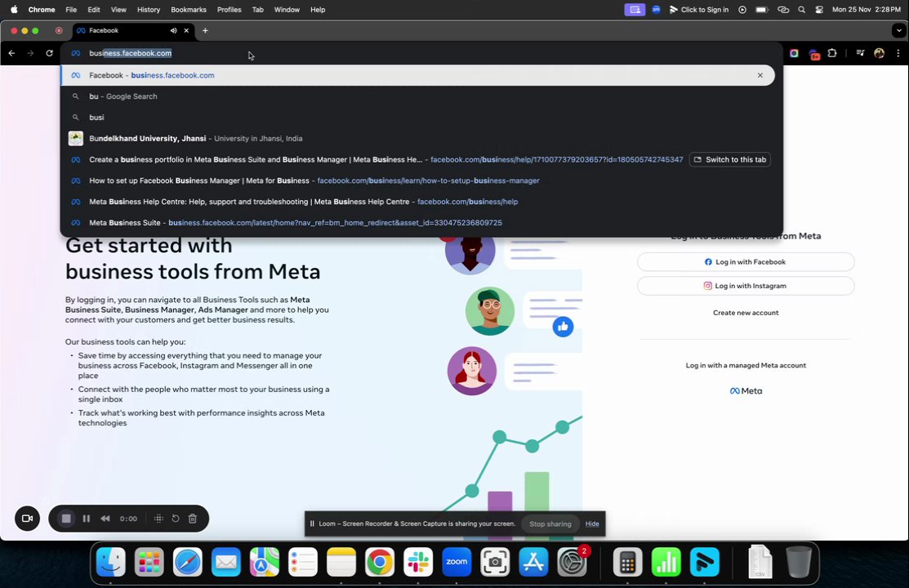
Task: Delete the Loom recording with the trash icon
Action: (193, 519)
